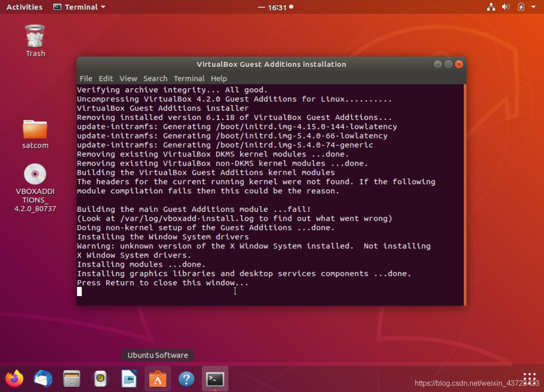This screenshot has width=544, height=392.
Task: Click the 'VirtualBox Guest Additions installation' title bar
Action: pos(271,64)
